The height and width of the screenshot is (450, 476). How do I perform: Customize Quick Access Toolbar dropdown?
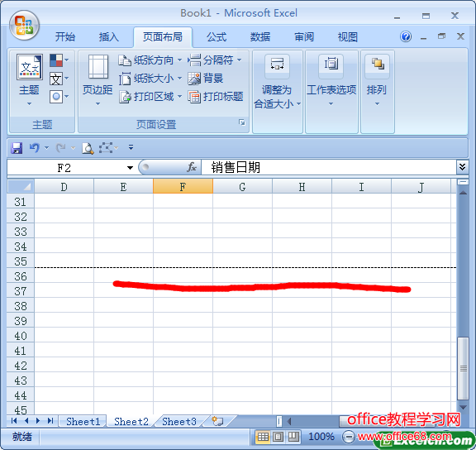pos(131,147)
